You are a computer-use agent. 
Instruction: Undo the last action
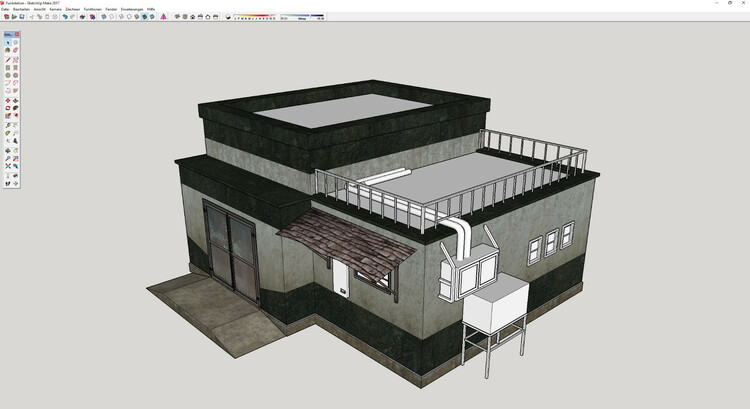(x=65, y=17)
